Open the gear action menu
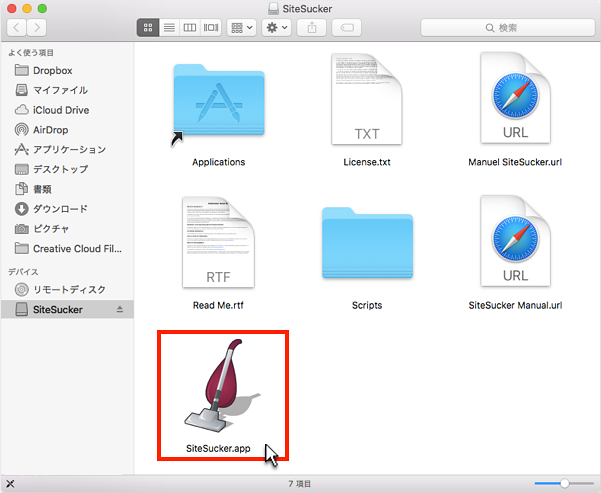Image resolution: width=601 pixels, height=493 pixels. pyautogui.click(x=276, y=28)
